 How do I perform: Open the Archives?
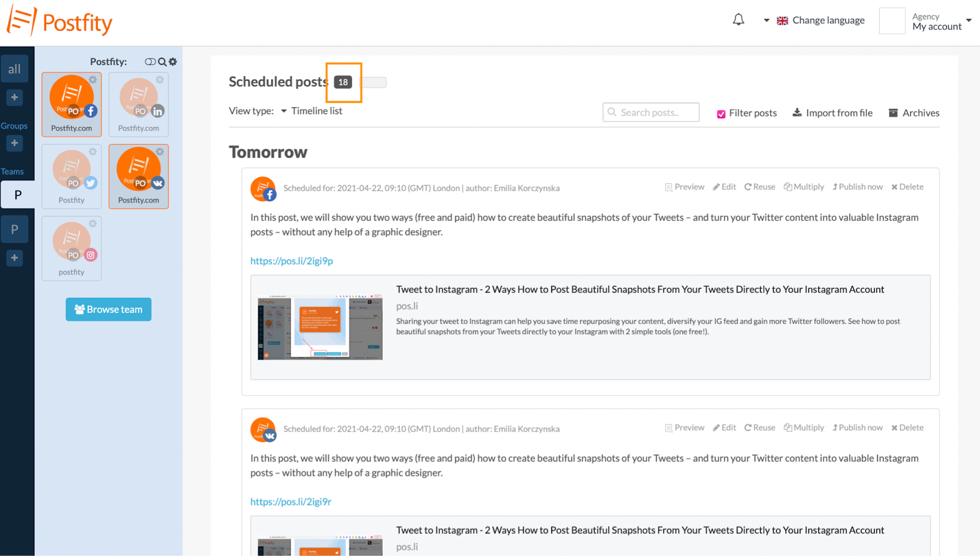(914, 113)
